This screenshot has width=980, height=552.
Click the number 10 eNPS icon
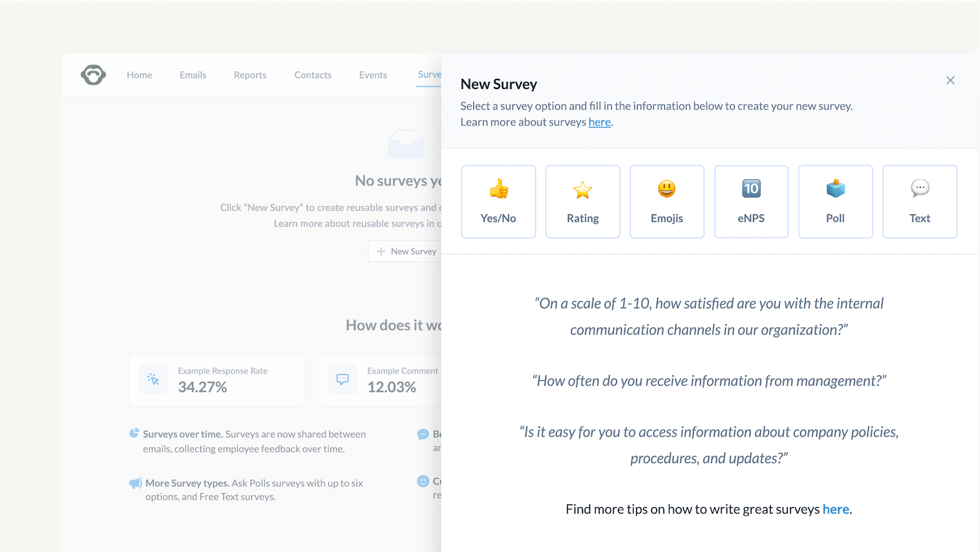pos(751,188)
